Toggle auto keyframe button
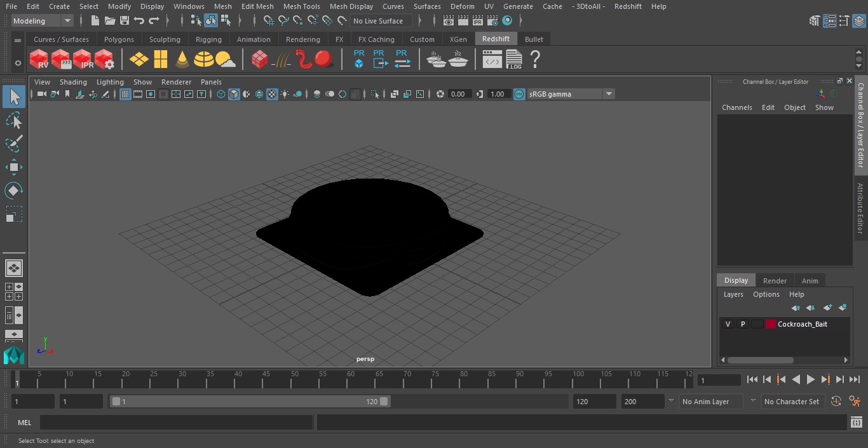Screen dimensions: 868x448 click(836, 402)
